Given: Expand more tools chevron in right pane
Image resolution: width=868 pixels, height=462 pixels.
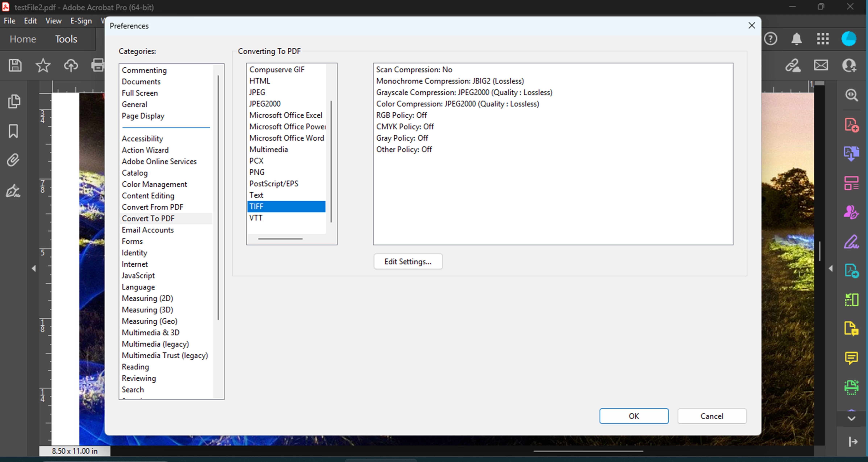Looking at the screenshot, I should (x=851, y=419).
